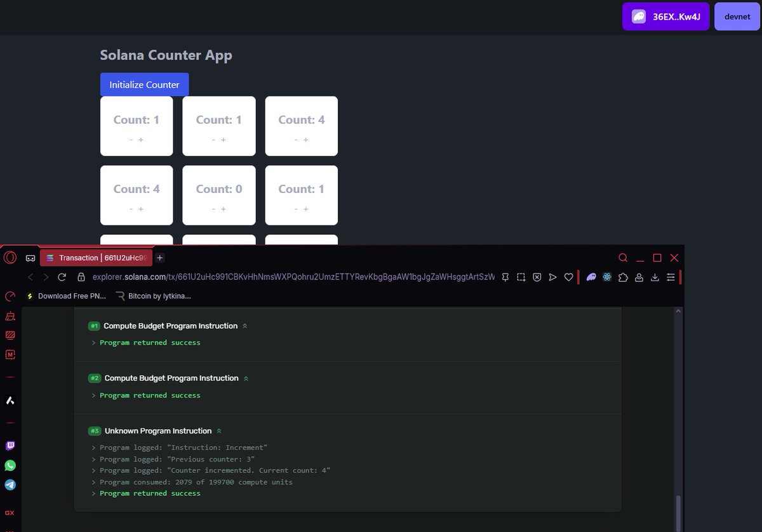Click plus on top-row Count: 4 card

(x=306, y=140)
